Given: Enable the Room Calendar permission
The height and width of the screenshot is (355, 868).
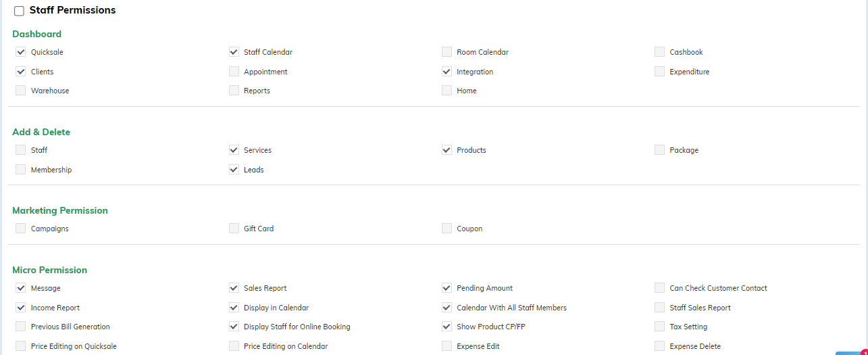Looking at the screenshot, I should tap(446, 51).
